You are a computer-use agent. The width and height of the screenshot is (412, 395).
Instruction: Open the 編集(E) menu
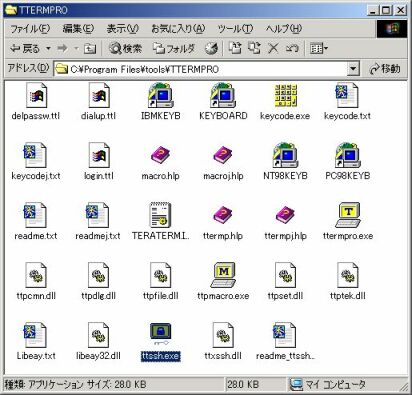click(78, 29)
